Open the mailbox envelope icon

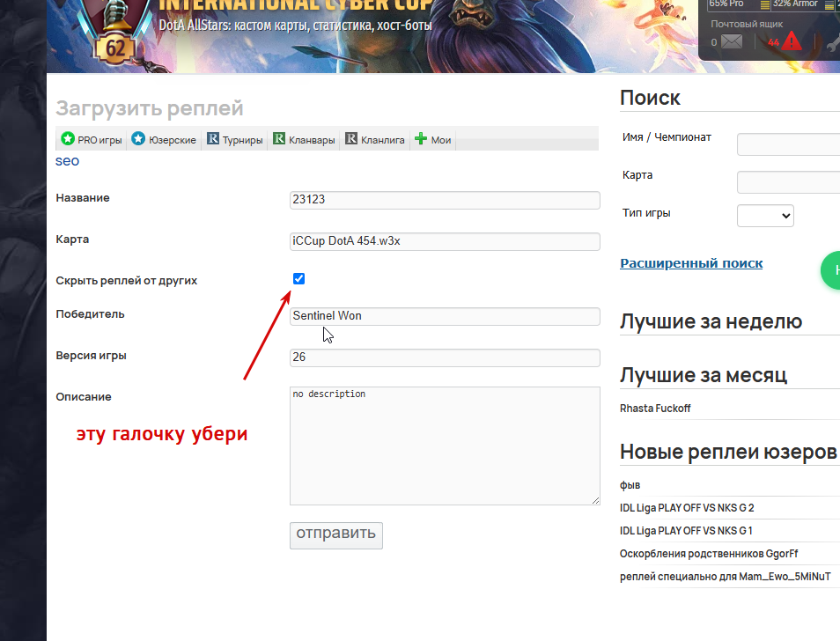tap(732, 41)
